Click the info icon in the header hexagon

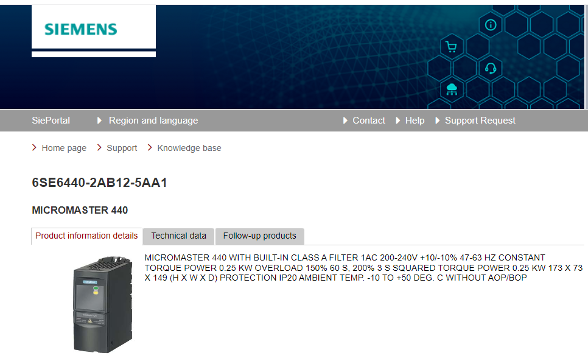pos(491,25)
